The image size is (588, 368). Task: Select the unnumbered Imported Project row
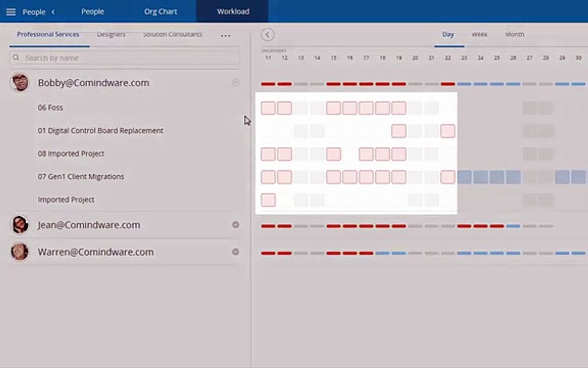coord(66,200)
